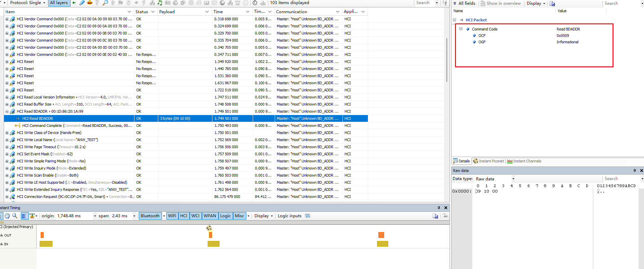The width and height of the screenshot is (644, 269).
Task: Open the Payload column filter dropdown
Action: 207,12
